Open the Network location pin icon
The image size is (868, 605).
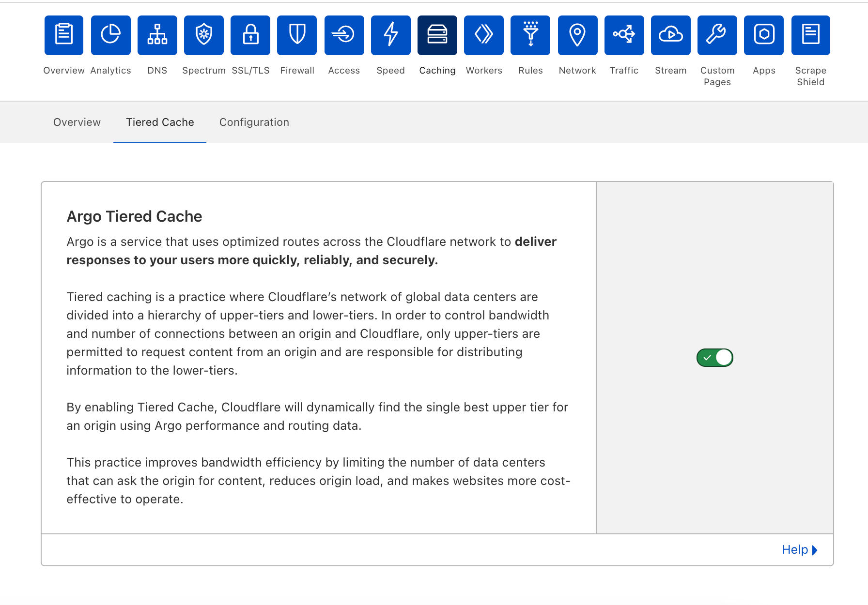[577, 35]
